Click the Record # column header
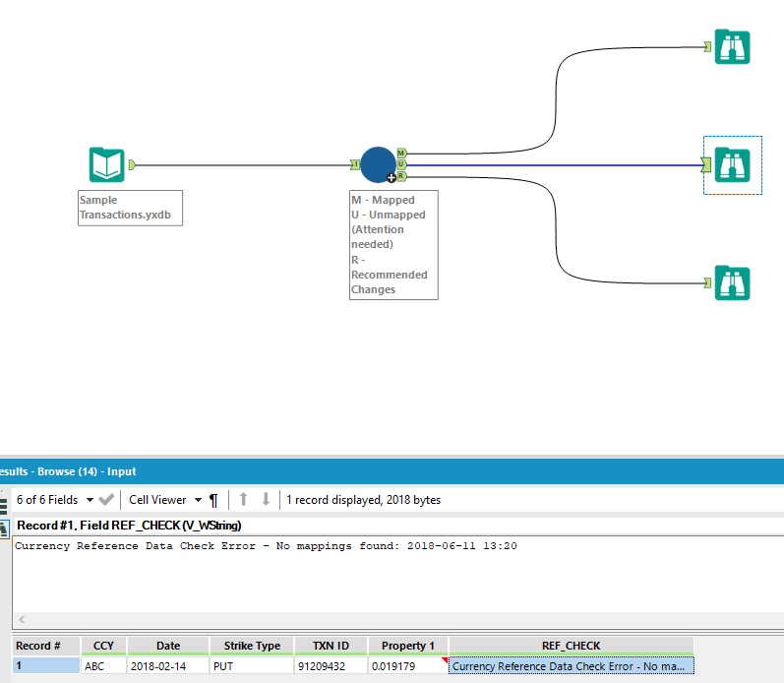Image resolution: width=784 pixels, height=683 pixels. [46, 646]
